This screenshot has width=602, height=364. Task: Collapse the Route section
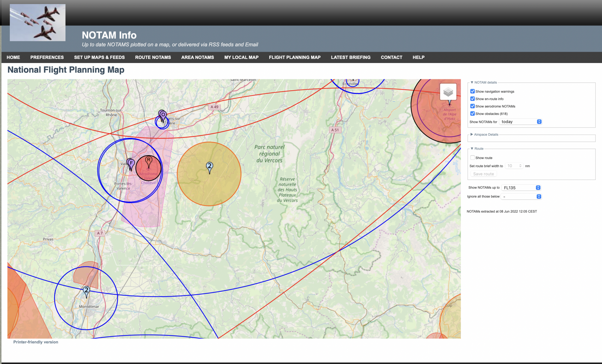pyautogui.click(x=477, y=149)
